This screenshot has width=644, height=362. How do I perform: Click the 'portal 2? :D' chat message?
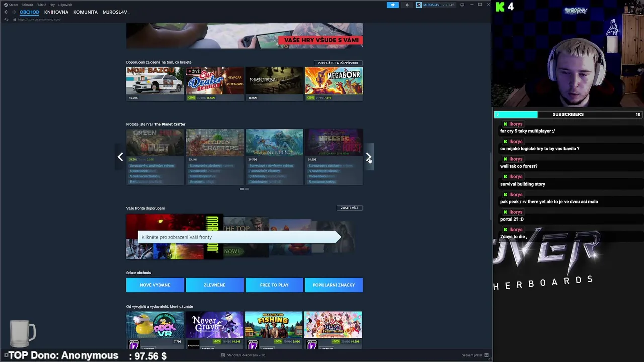[512, 219]
